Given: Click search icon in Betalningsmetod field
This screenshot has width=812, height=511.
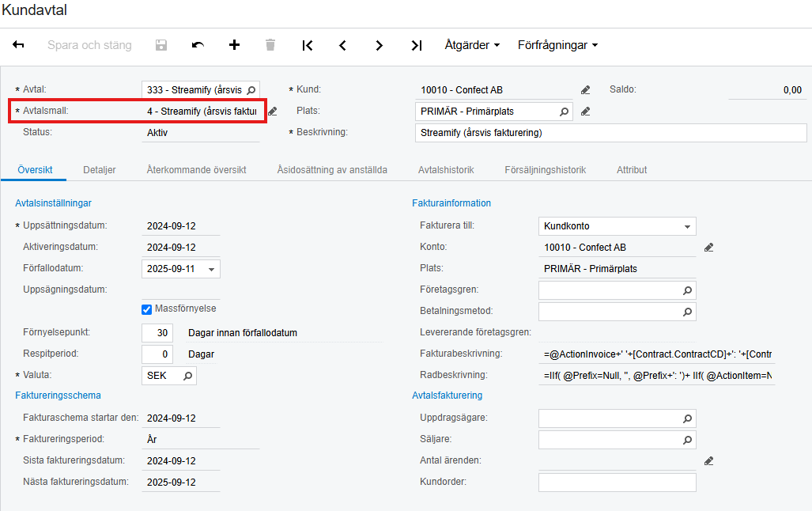Looking at the screenshot, I should click(x=687, y=312).
